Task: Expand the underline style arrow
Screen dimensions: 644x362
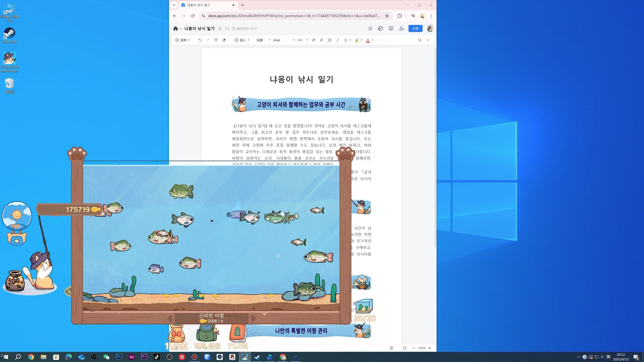Action: click(x=351, y=40)
